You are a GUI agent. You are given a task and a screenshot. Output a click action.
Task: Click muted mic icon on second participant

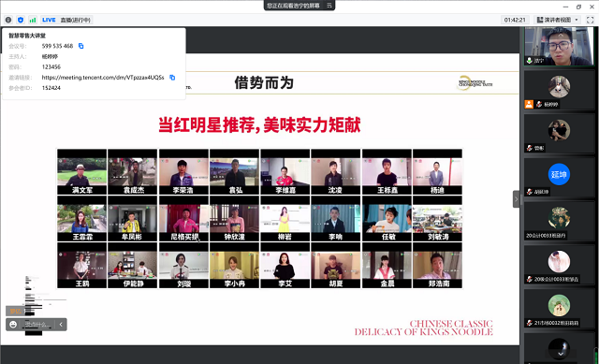pyautogui.click(x=539, y=104)
